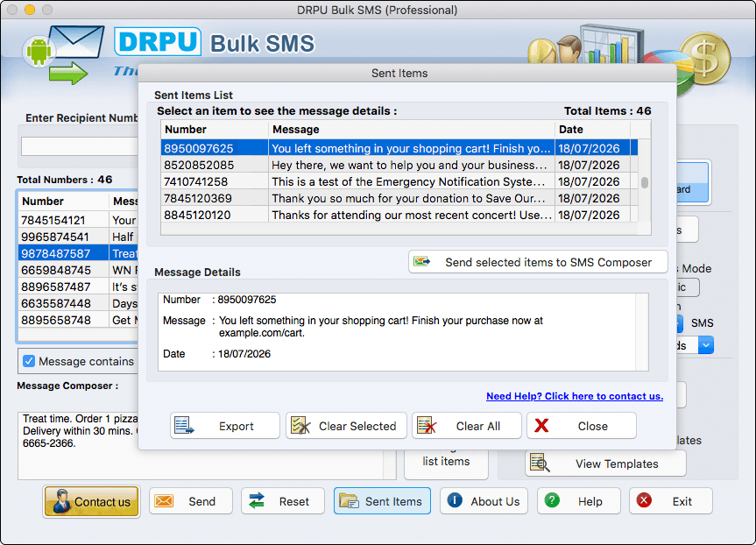756x545 pixels.
Task: Click Export button
Action: 224,426
